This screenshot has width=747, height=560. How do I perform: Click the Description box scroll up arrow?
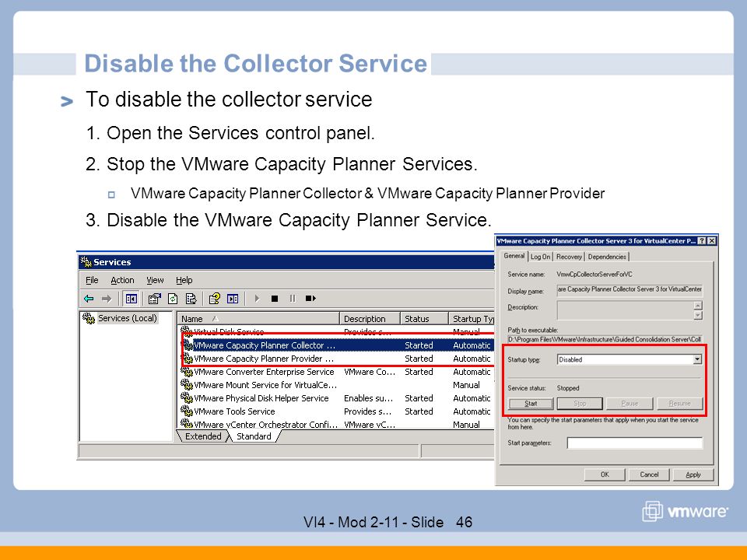click(698, 305)
